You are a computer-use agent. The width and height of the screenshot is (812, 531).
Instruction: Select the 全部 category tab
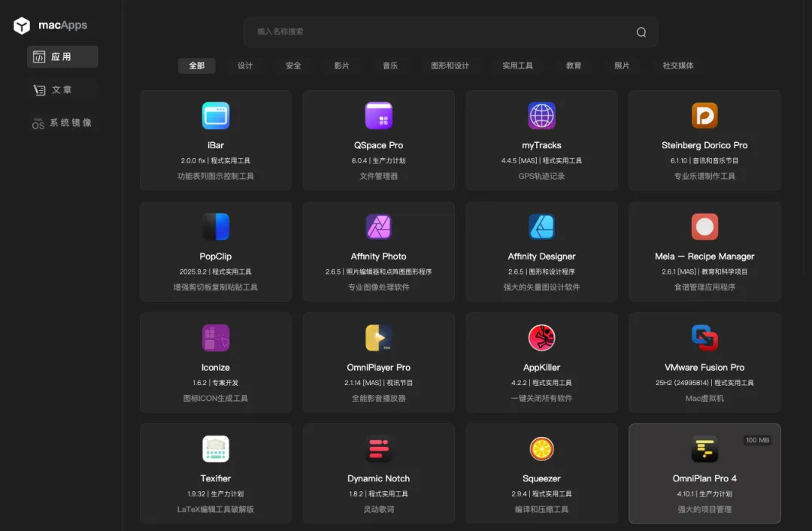[x=197, y=65]
